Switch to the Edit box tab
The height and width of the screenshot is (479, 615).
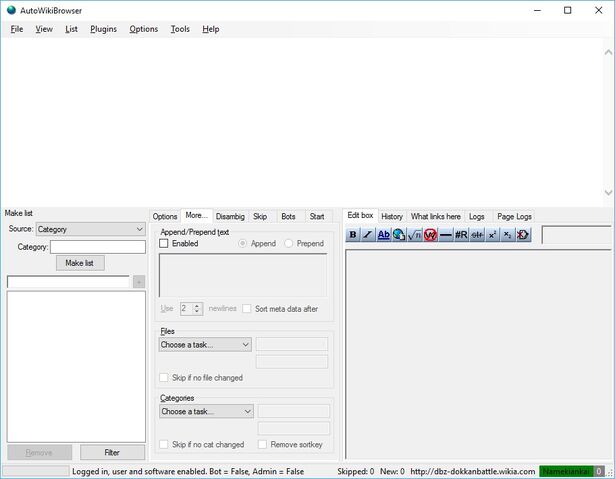point(360,215)
